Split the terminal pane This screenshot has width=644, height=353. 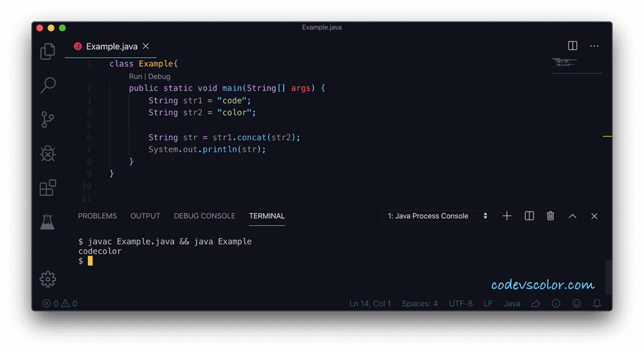(529, 215)
